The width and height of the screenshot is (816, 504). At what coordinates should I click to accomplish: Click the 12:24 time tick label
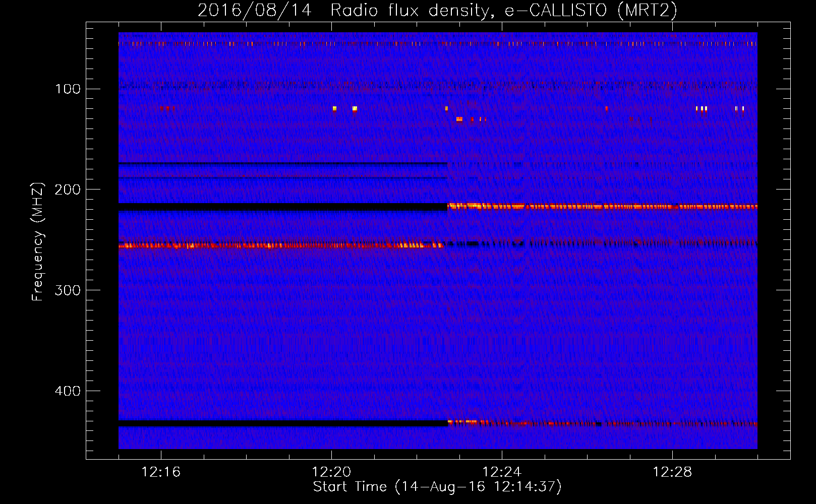tap(502, 472)
